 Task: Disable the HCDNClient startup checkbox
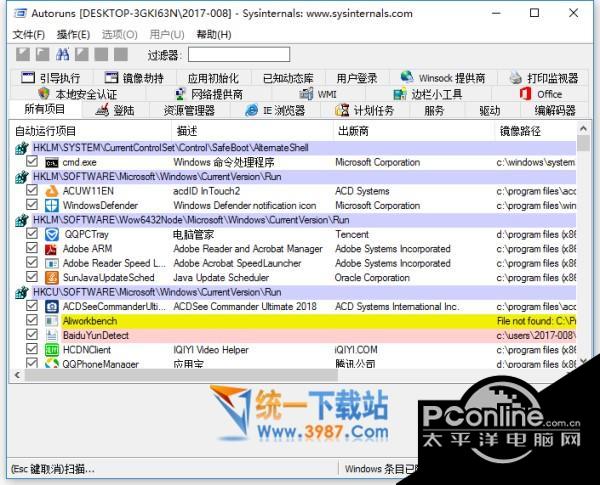point(32,349)
